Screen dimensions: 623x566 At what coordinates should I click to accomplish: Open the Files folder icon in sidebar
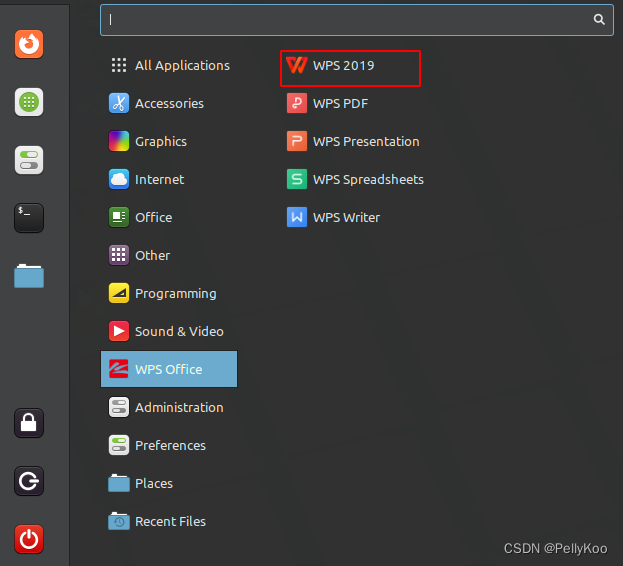(x=29, y=276)
